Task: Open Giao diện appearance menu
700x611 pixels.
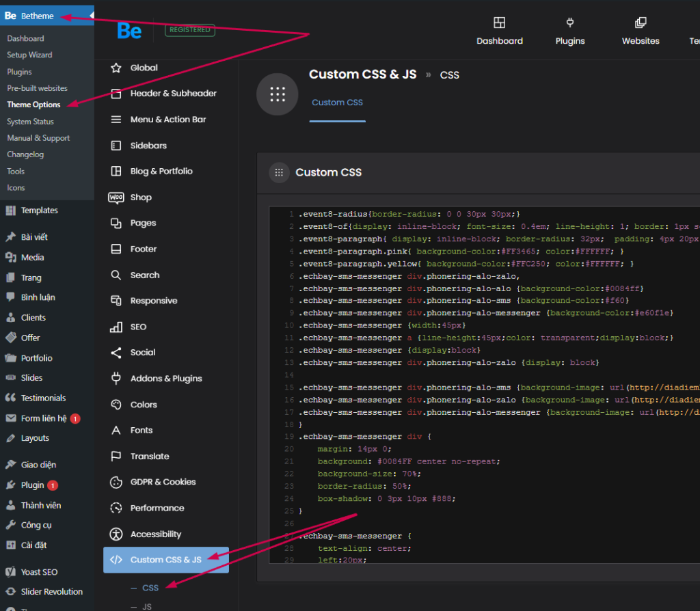Action: tap(38, 465)
